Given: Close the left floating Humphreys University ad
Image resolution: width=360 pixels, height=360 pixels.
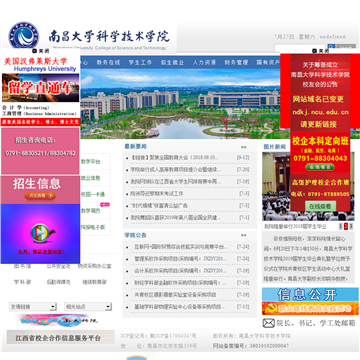Looking at the screenshot, I should 41,51.
